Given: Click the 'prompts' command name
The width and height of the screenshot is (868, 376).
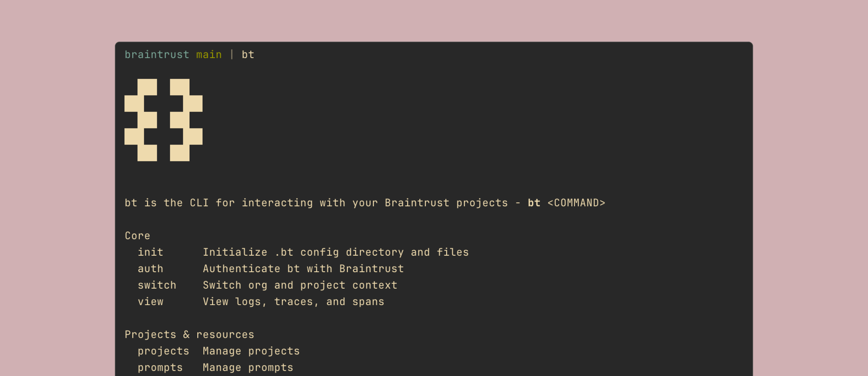Looking at the screenshot, I should [x=160, y=368].
